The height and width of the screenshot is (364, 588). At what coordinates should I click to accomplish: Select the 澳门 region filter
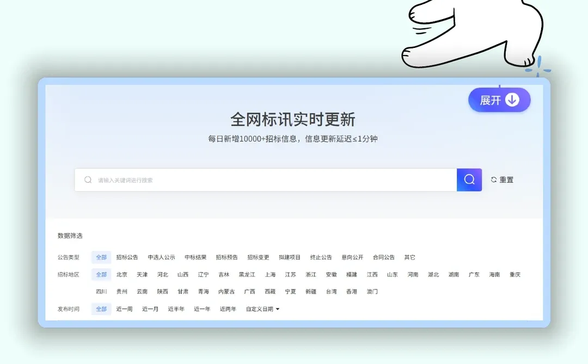click(x=372, y=292)
